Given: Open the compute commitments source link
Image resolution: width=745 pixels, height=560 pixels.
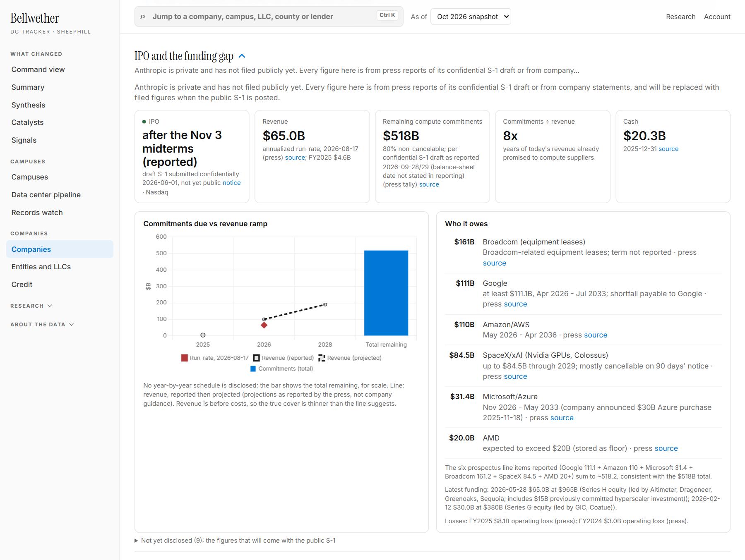Looking at the screenshot, I should click(429, 184).
